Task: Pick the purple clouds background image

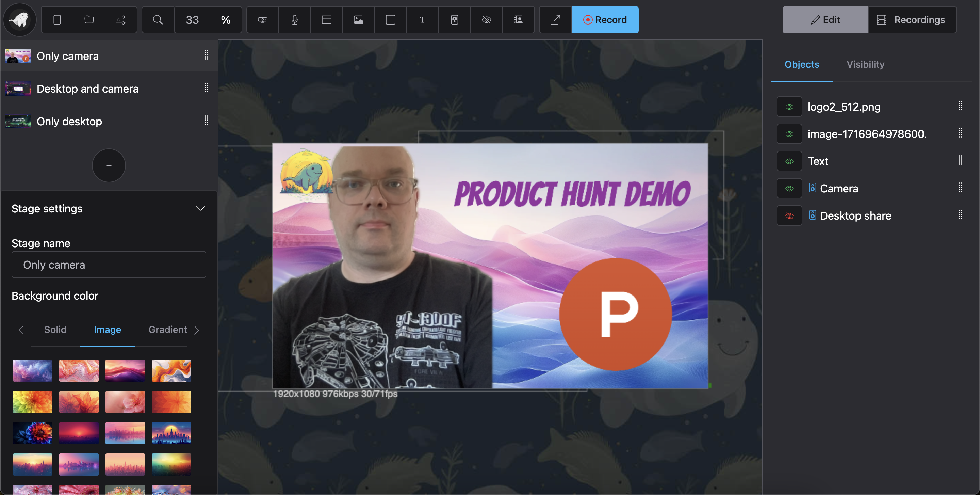Action: [x=32, y=370]
